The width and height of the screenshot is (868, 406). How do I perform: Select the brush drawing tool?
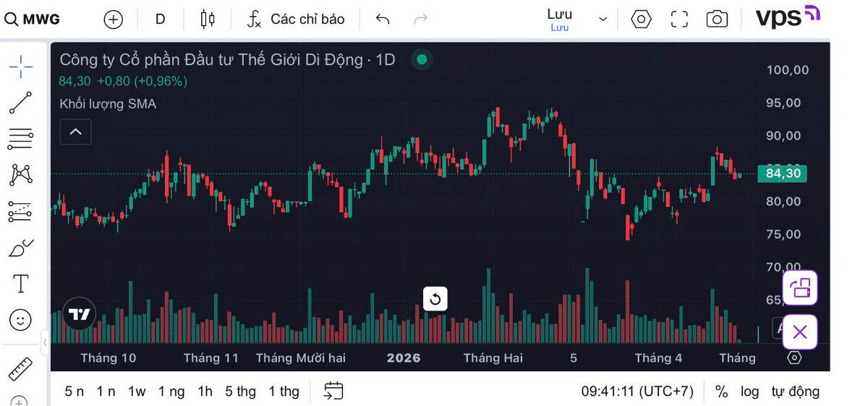21,248
